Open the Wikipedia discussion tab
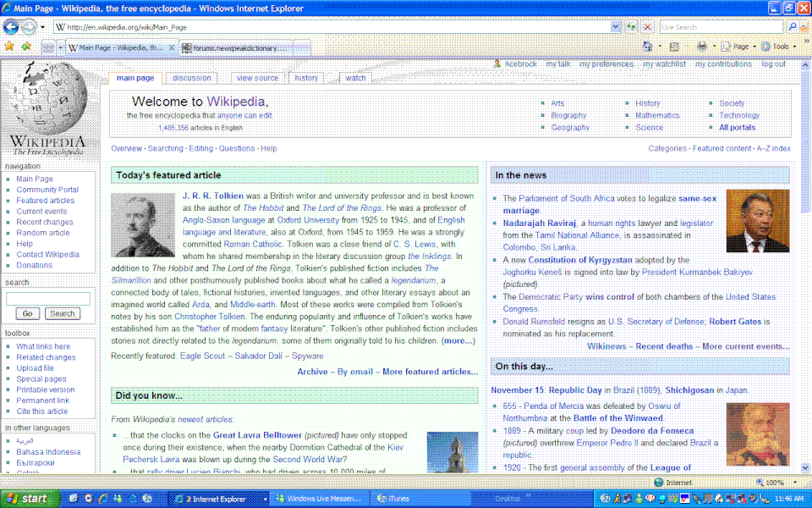 (x=192, y=78)
